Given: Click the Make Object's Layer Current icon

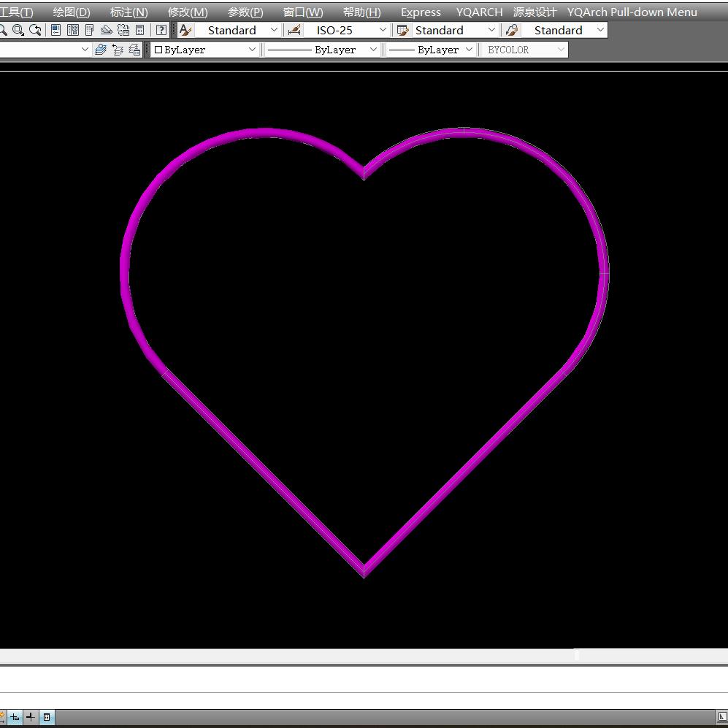Looking at the screenshot, I should tap(101, 50).
